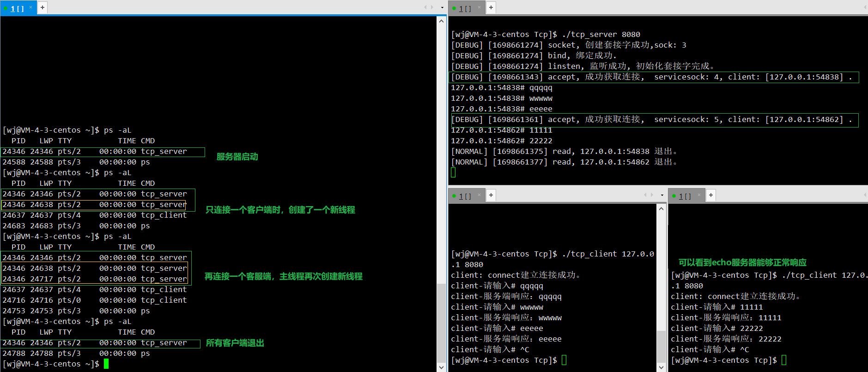Click scroll-up arrow of the ps -aL pane

tap(441, 21)
